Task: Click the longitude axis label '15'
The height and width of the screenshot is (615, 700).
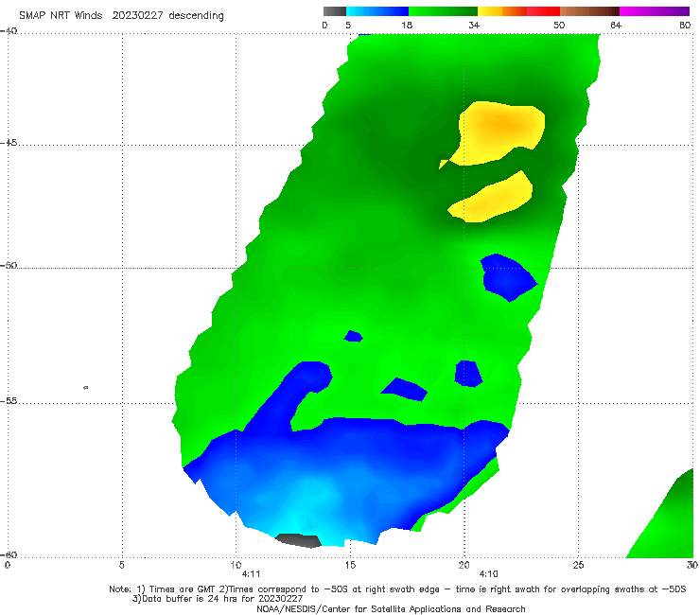Action: [x=350, y=566]
